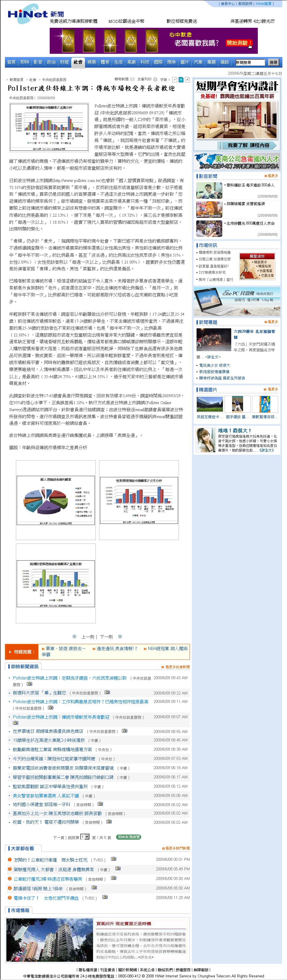Open 電玩美少女 裝很大 link

pos(214,365)
